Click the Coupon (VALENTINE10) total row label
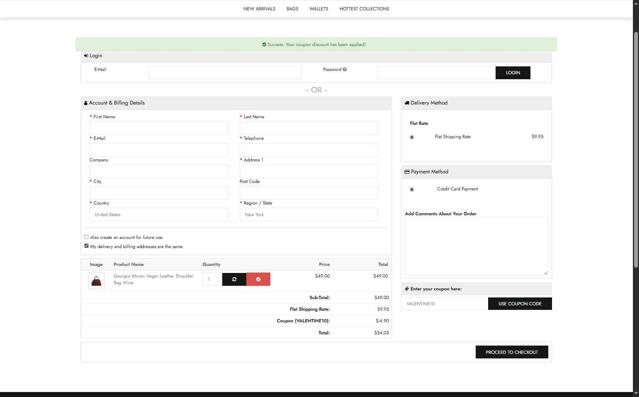Image resolution: width=639 pixels, height=397 pixels. [x=303, y=321]
